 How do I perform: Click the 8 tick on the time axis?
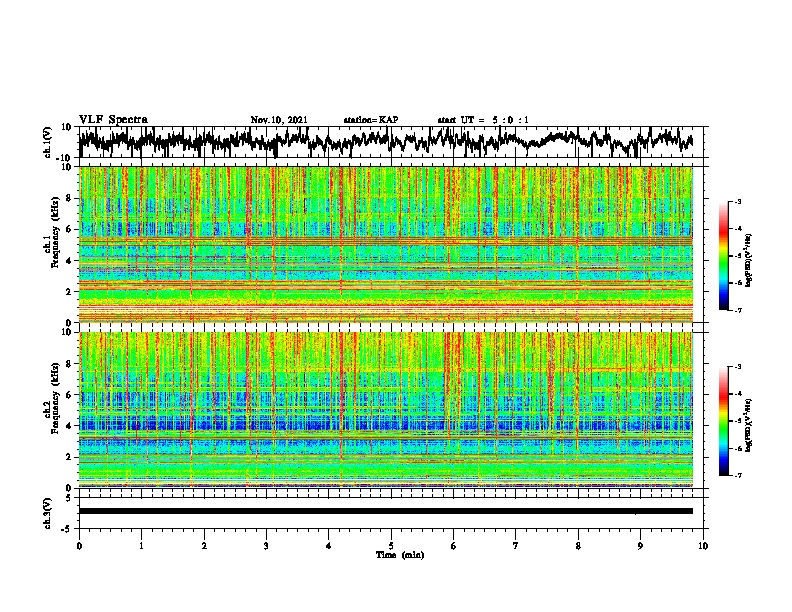pyautogui.click(x=578, y=546)
